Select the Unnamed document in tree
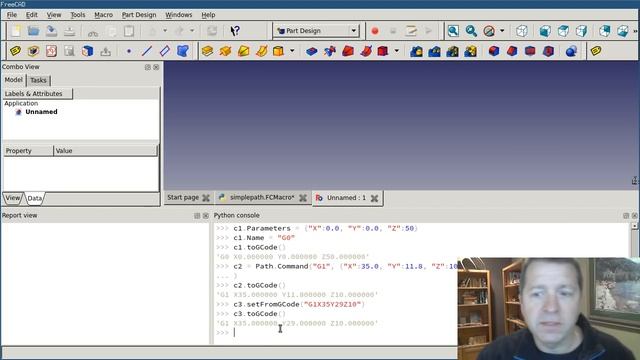This screenshot has height=360, width=640. pos(41,112)
